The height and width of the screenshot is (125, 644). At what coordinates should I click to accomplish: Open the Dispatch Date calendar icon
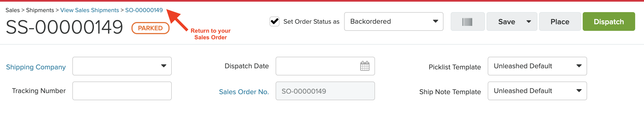click(x=365, y=66)
